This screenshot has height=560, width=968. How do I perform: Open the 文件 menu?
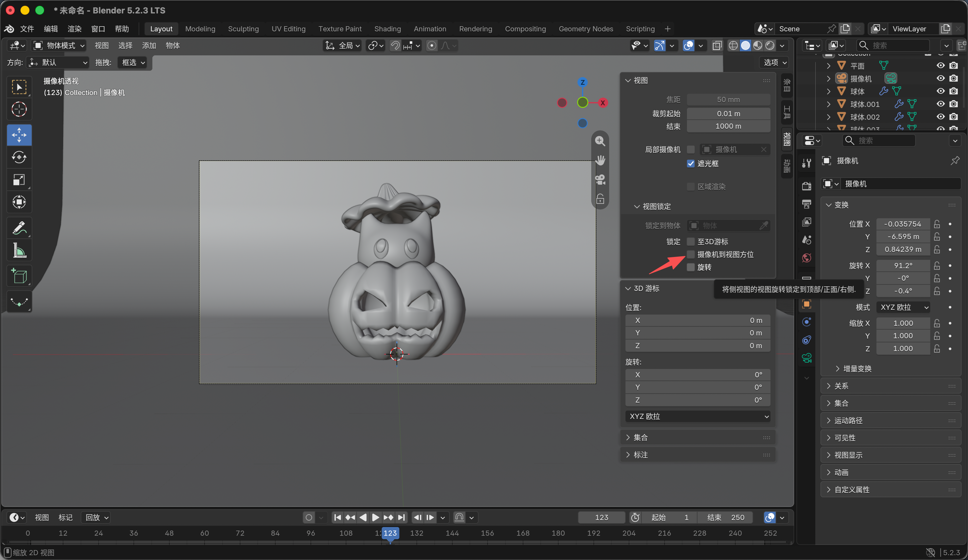point(27,29)
